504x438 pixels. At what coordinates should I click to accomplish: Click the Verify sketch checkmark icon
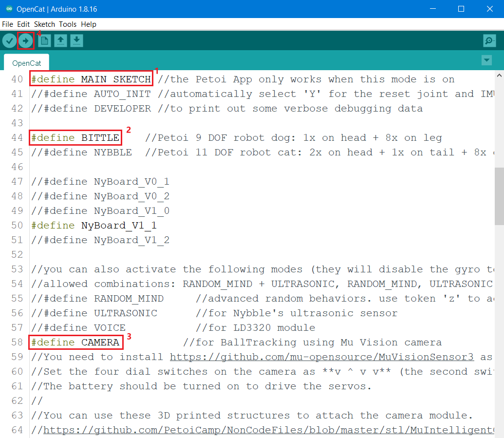pyautogui.click(x=9, y=41)
